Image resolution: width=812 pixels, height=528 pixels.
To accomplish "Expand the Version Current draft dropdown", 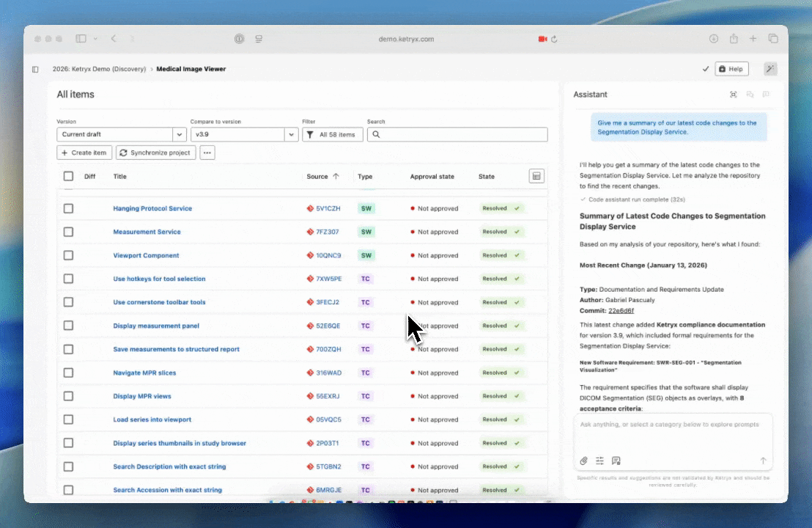I will tap(122, 135).
